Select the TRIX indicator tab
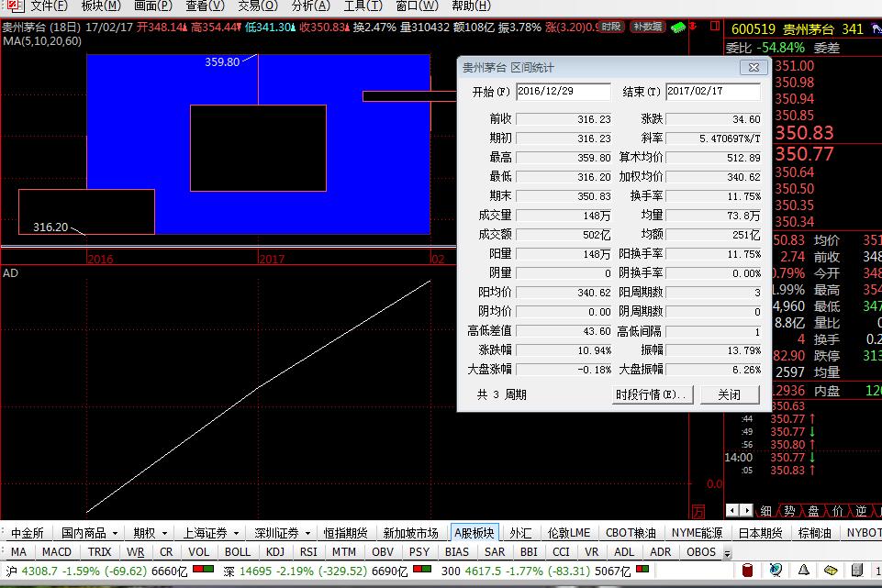Screen dimensions: 882x588 point(99,552)
